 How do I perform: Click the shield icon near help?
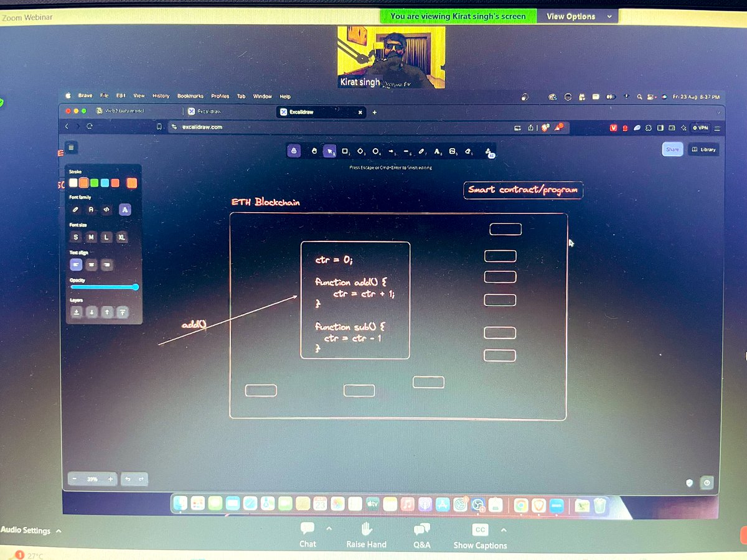689,482
